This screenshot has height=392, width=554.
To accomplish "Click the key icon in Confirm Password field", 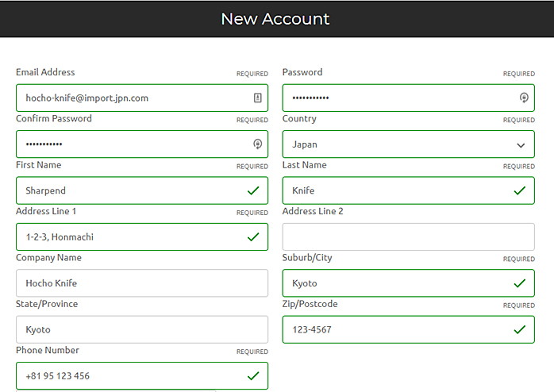I will pyautogui.click(x=257, y=144).
